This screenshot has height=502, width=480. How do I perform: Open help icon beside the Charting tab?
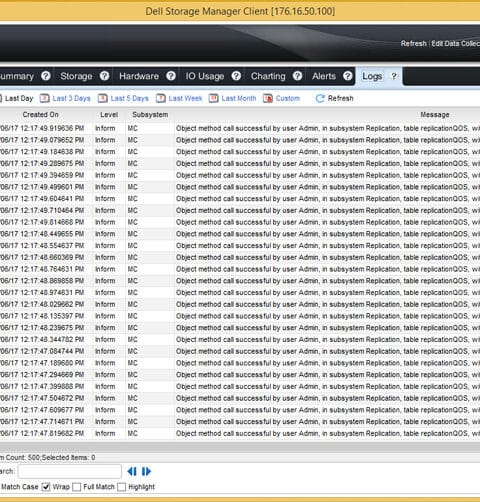pos(297,76)
